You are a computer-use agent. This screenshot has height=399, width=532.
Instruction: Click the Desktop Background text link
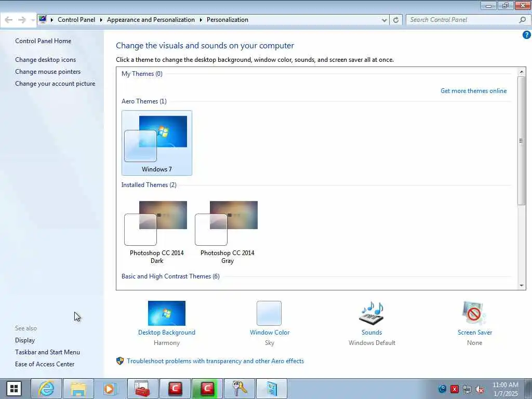167,332
